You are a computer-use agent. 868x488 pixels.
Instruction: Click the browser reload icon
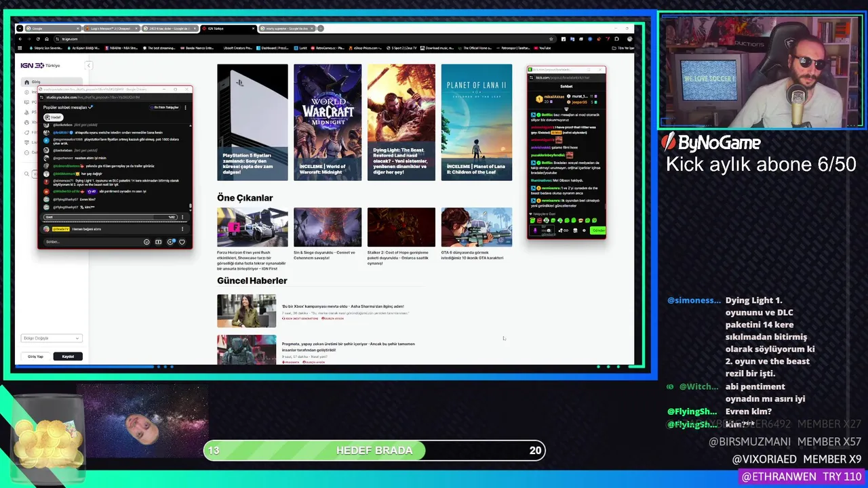click(39, 39)
